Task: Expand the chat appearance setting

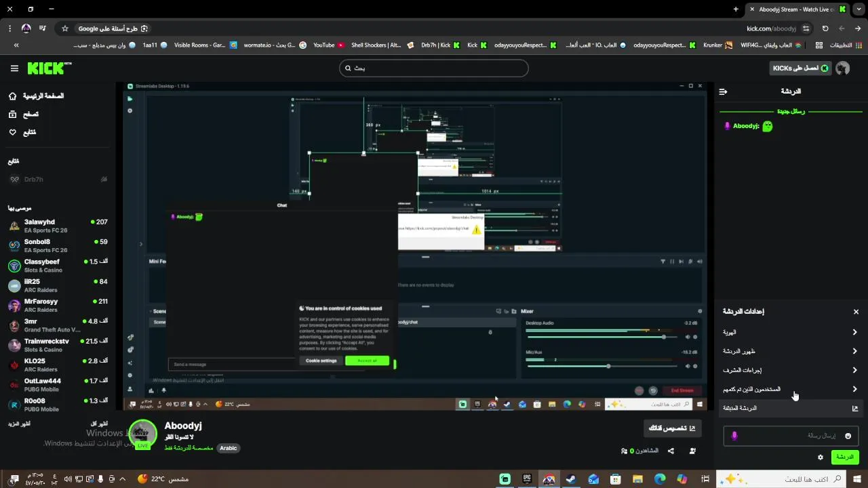Action: pyautogui.click(x=791, y=351)
